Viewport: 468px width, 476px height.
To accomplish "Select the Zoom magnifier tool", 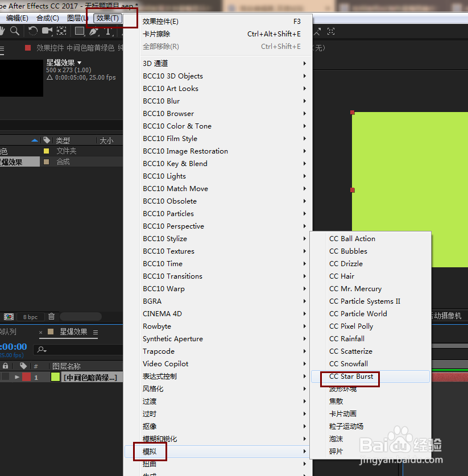I will [x=15, y=31].
